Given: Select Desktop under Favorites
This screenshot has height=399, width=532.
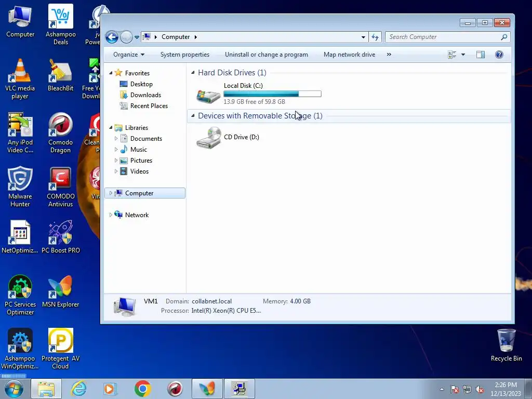Looking at the screenshot, I should 141,84.
